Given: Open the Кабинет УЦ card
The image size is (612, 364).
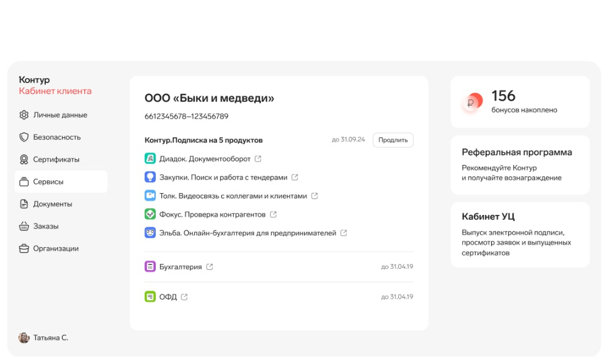Looking at the screenshot, I should 520,235.
